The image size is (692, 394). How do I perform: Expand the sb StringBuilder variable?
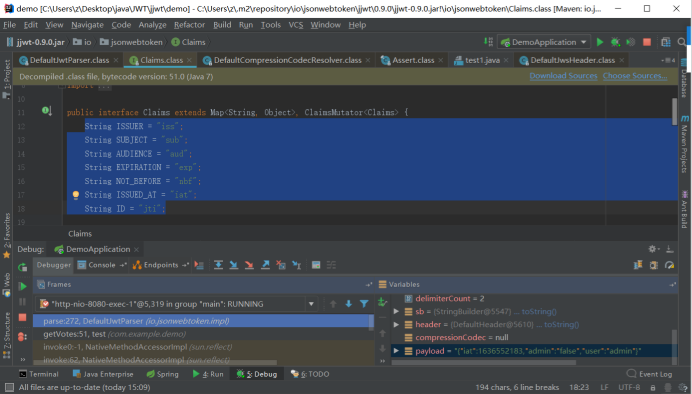[396, 311]
